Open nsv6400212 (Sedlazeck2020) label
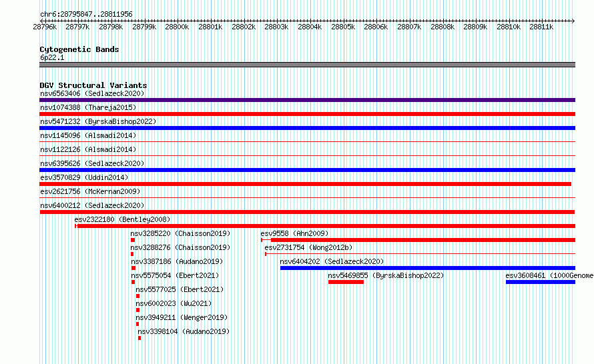Image resolution: width=594 pixels, height=364 pixels. click(92, 205)
